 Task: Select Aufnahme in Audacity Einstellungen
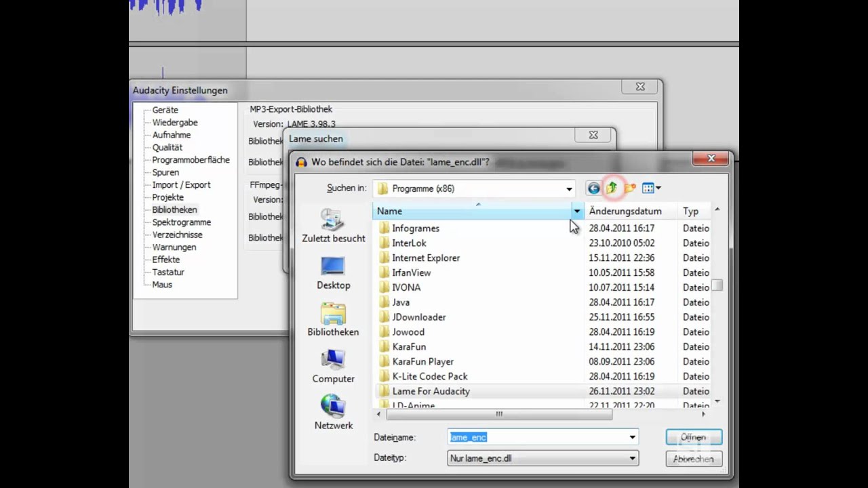pyautogui.click(x=172, y=135)
